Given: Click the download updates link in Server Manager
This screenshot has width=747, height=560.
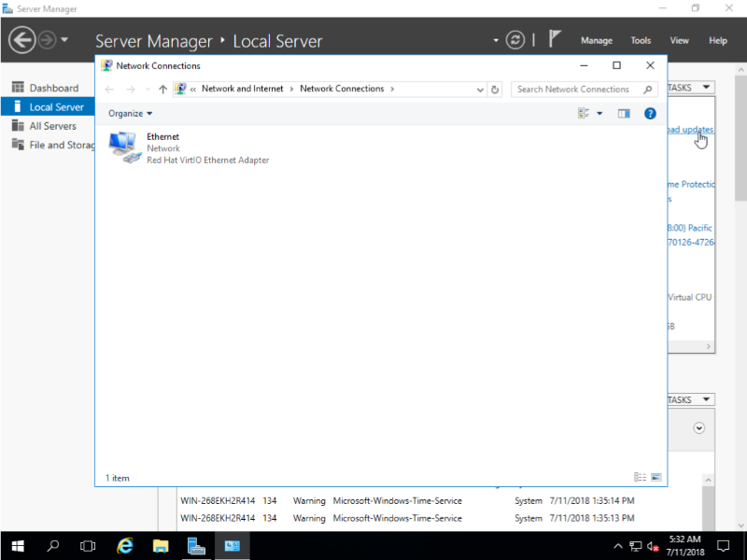Looking at the screenshot, I should pyautogui.click(x=690, y=130).
